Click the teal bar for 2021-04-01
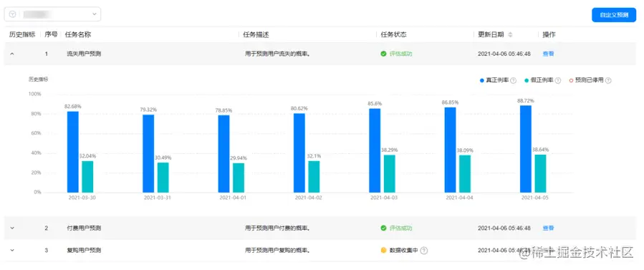Screen dimensions: 644x270 pyautogui.click(x=239, y=178)
